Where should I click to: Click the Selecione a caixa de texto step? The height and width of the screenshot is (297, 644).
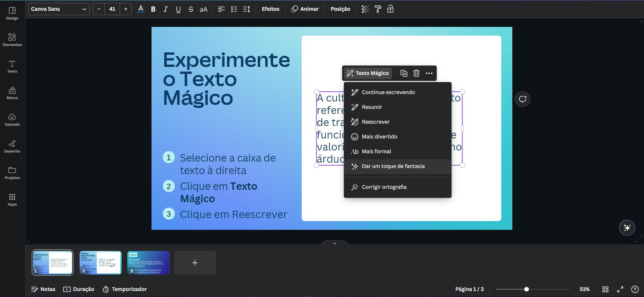228,164
